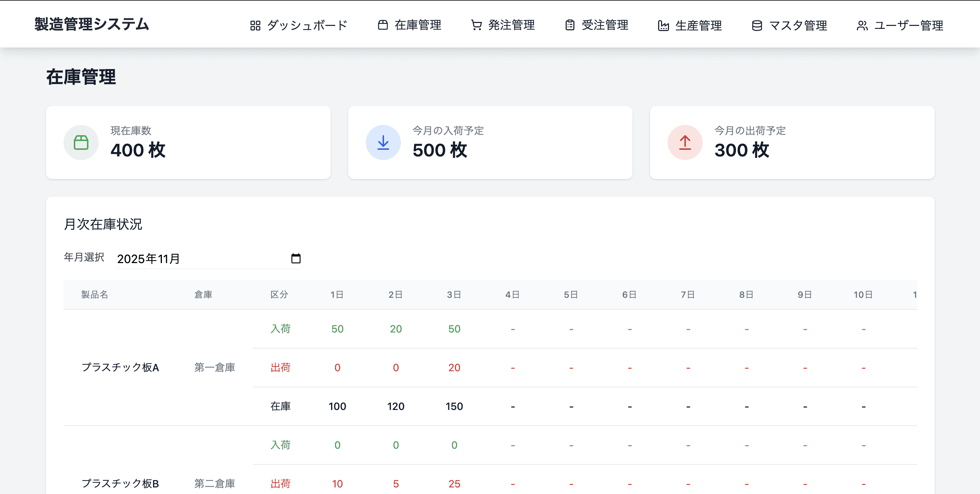Select the 今月の出荷予定 300 枚 card

click(793, 142)
